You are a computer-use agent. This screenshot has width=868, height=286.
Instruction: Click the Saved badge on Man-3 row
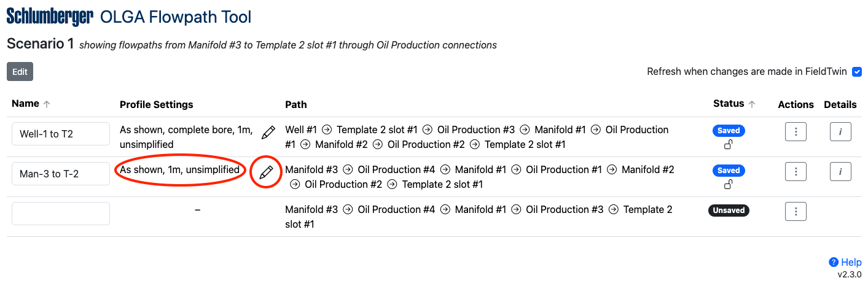point(729,171)
